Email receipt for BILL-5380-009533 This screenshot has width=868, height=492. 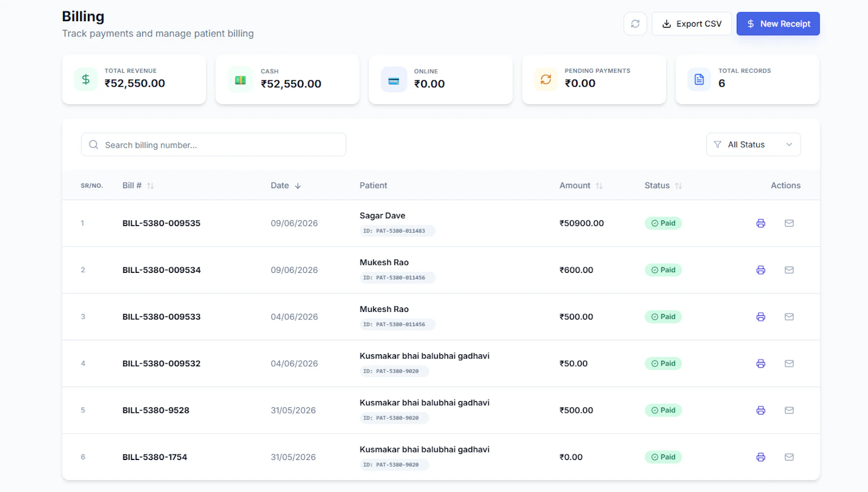pos(789,317)
